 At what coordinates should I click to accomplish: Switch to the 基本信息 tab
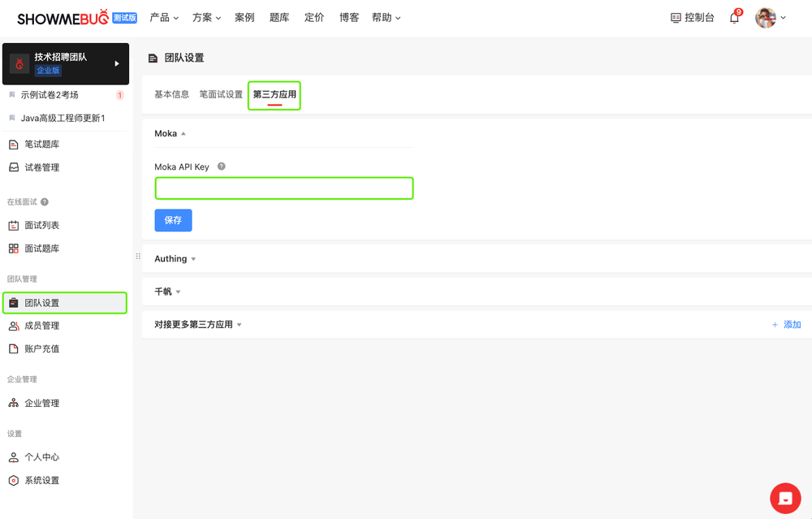click(171, 94)
